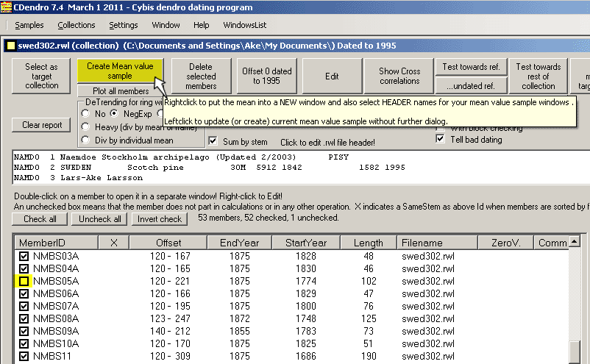Select the NegExp detrending radio button

point(114,113)
